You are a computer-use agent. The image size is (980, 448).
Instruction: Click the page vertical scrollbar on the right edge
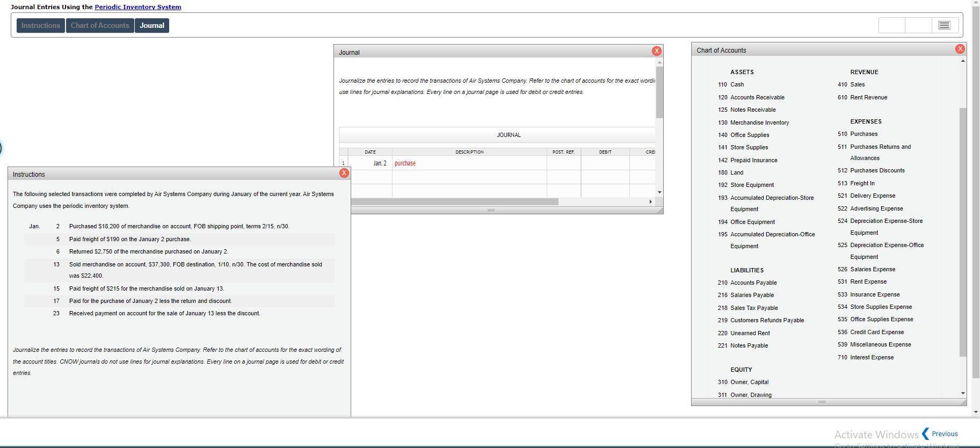point(976,193)
